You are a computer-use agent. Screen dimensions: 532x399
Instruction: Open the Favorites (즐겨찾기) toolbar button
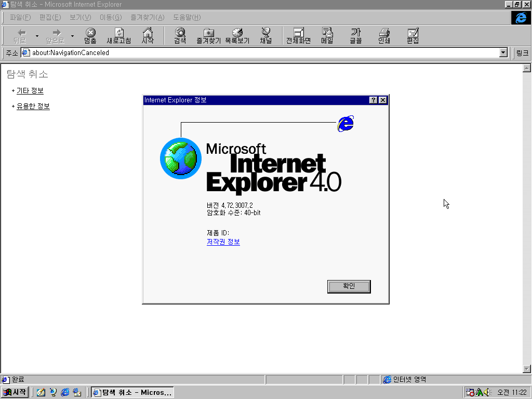(x=209, y=36)
